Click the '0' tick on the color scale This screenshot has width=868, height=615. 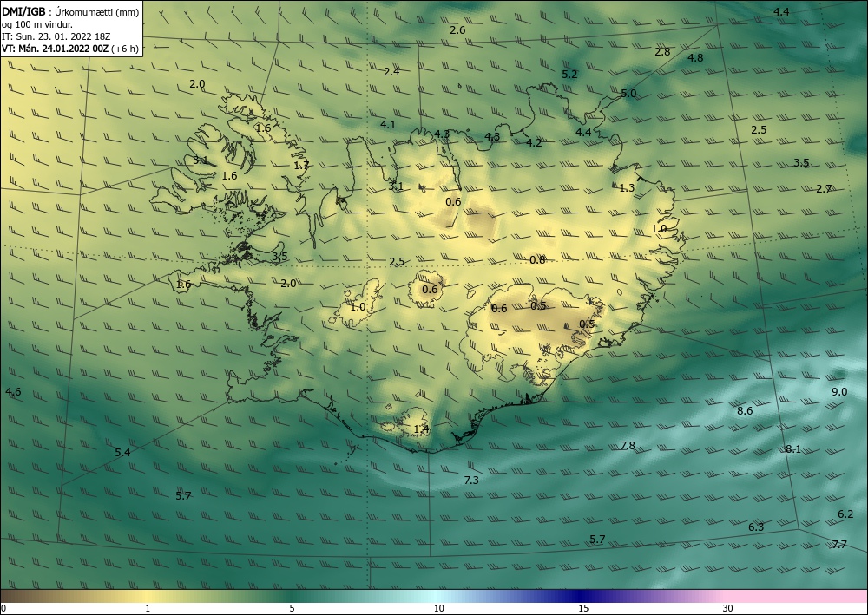[x=3, y=609]
